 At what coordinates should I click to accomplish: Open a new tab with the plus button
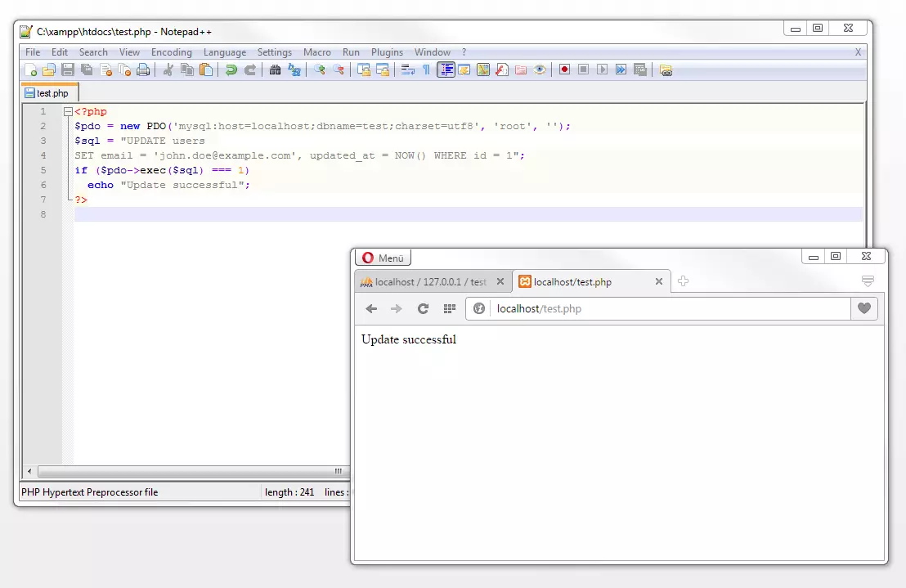[x=683, y=281]
